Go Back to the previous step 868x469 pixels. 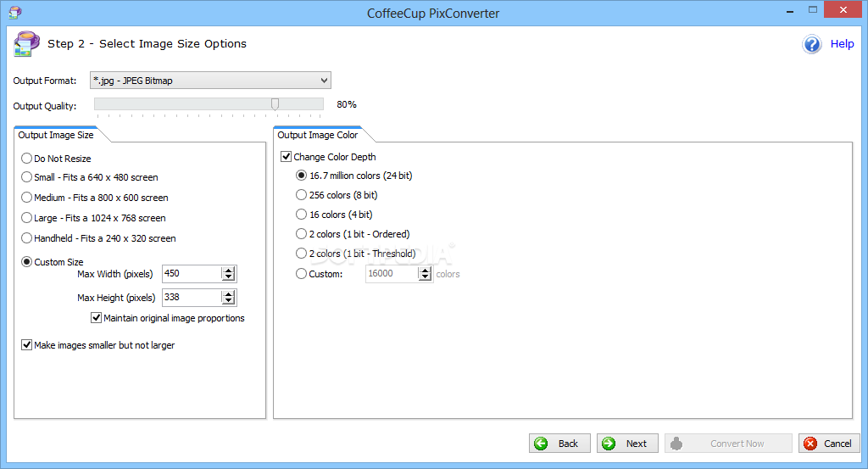559,444
